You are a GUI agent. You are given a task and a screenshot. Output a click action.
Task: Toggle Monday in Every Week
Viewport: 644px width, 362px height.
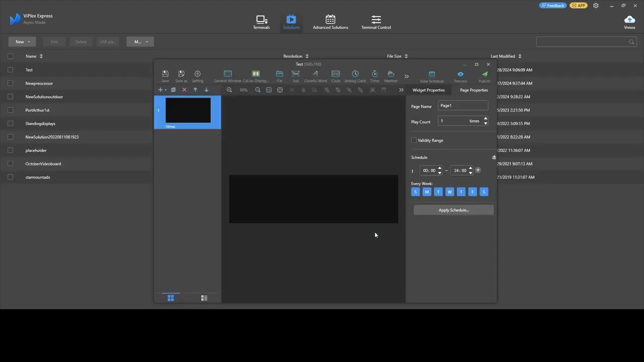point(427,192)
